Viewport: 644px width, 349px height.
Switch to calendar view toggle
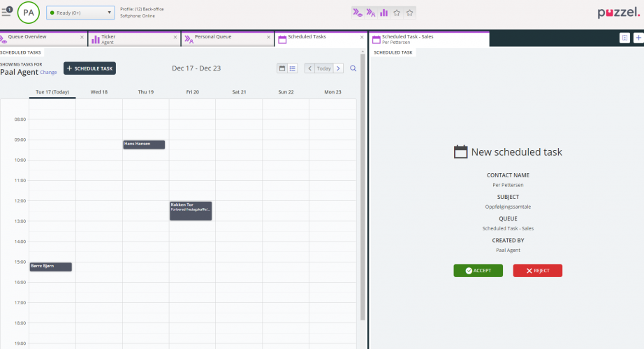tap(282, 68)
